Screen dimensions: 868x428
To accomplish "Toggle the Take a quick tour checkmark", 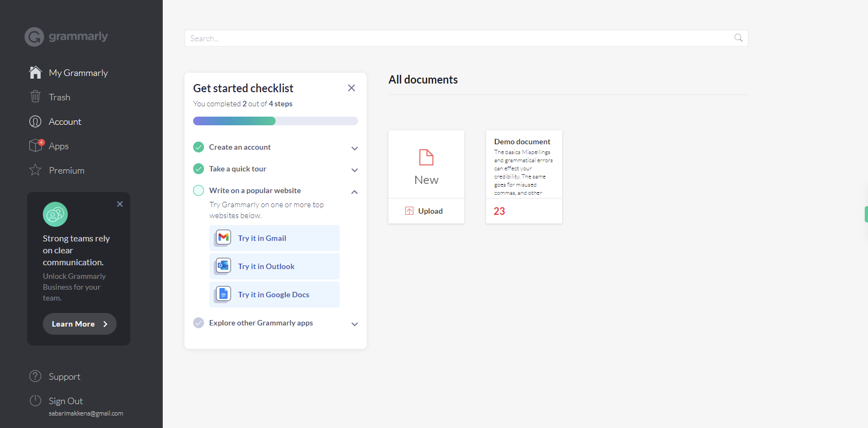I will 199,169.
